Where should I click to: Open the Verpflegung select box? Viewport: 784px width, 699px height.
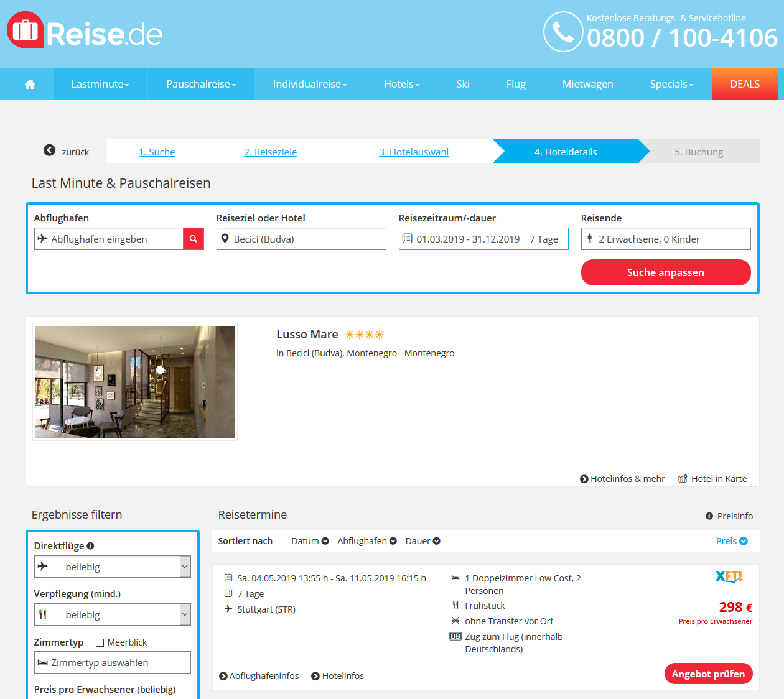tap(112, 614)
